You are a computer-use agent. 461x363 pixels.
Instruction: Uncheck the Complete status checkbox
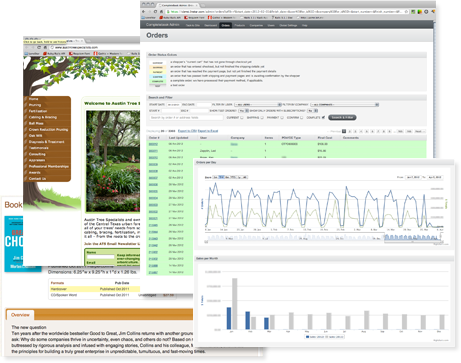tap(323, 117)
